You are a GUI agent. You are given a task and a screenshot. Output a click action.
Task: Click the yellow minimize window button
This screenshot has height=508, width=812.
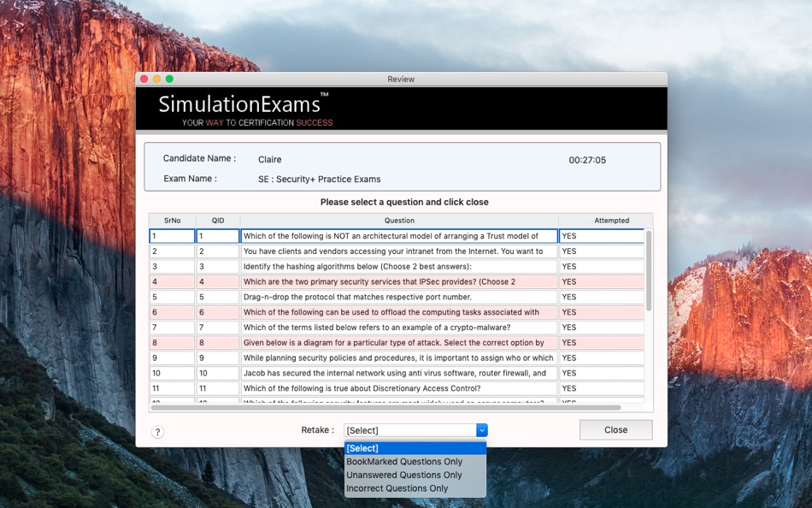point(156,79)
